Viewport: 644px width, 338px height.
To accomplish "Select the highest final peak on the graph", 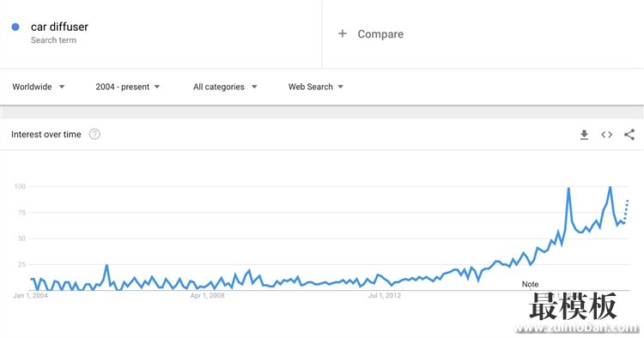I will [x=611, y=188].
